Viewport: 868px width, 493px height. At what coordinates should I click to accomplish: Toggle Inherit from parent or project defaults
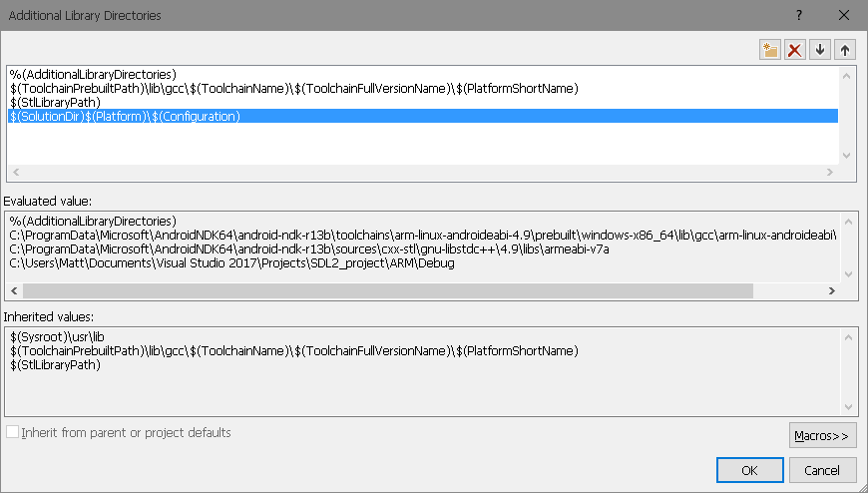tap(12, 433)
